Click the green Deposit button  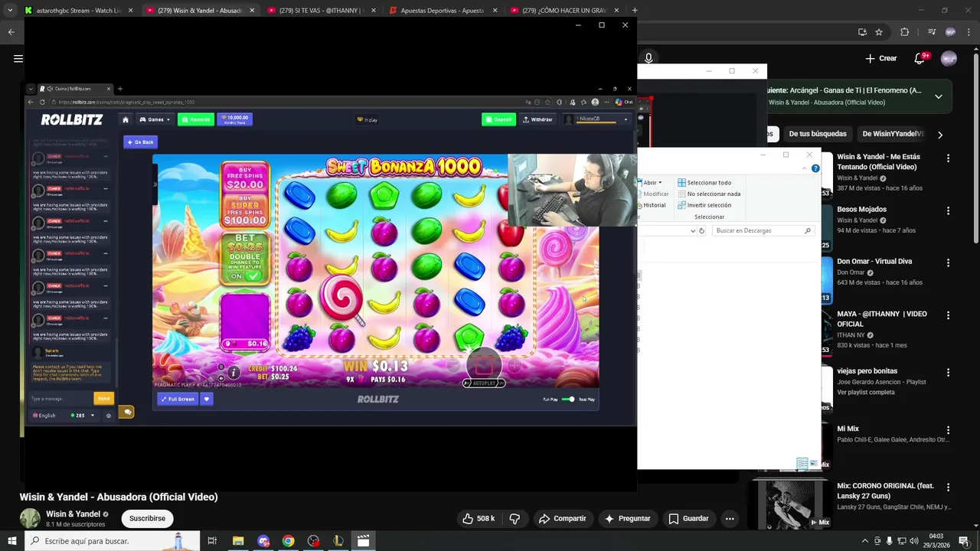(498, 119)
